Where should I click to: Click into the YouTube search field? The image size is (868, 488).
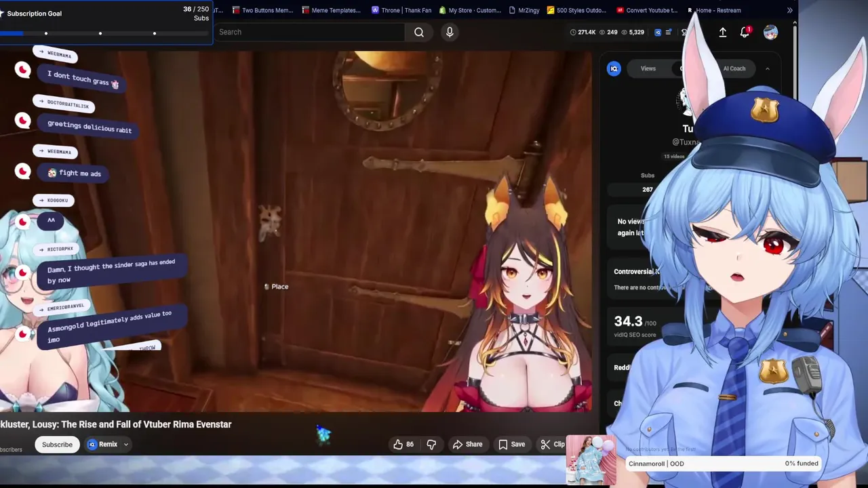click(x=309, y=32)
